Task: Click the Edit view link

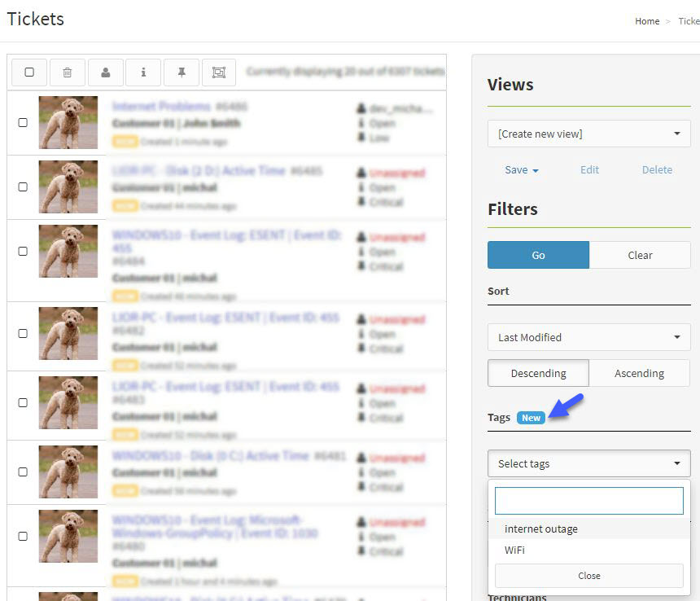Action: (x=589, y=169)
